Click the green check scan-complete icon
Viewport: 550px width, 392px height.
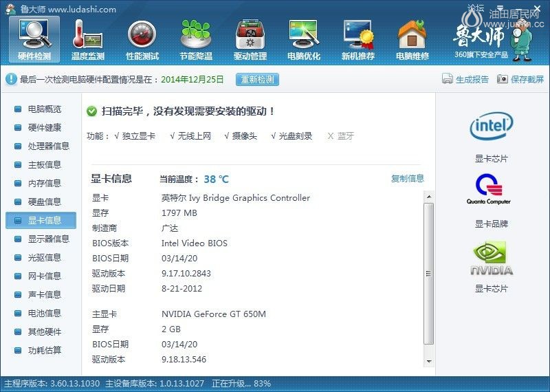tap(91, 111)
